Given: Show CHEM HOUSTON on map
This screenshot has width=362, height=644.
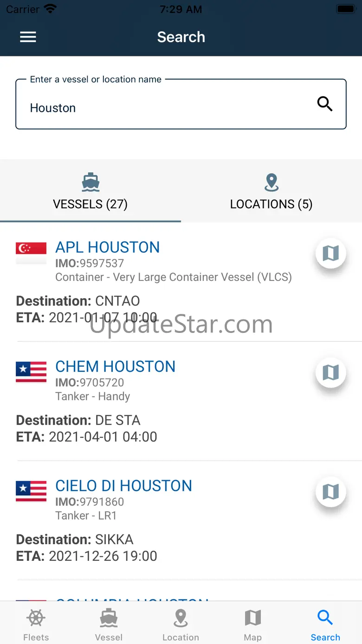Looking at the screenshot, I should click(330, 372).
